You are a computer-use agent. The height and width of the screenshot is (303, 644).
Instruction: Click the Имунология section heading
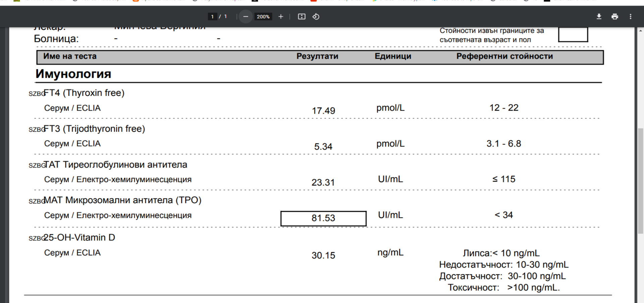click(x=73, y=74)
